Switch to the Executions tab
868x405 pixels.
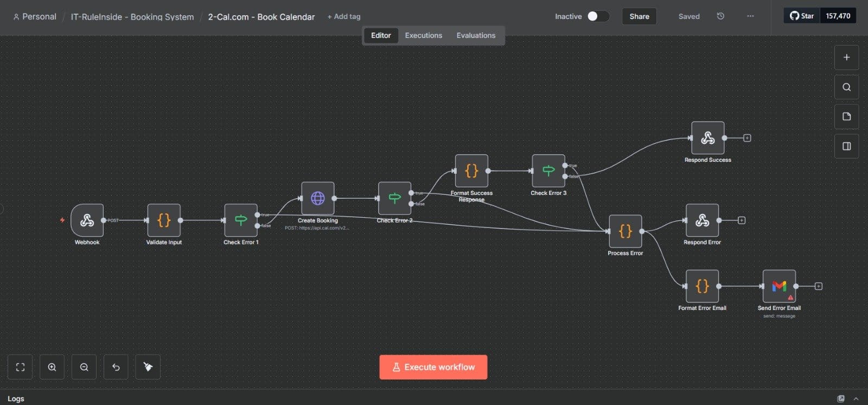423,35
